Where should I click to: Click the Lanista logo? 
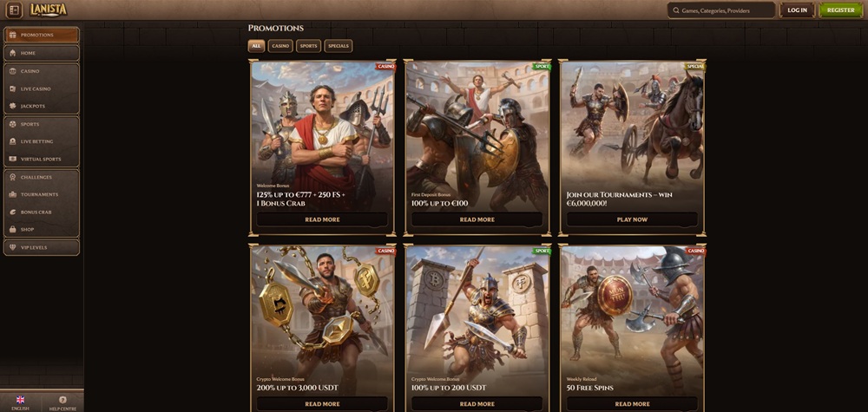click(49, 10)
